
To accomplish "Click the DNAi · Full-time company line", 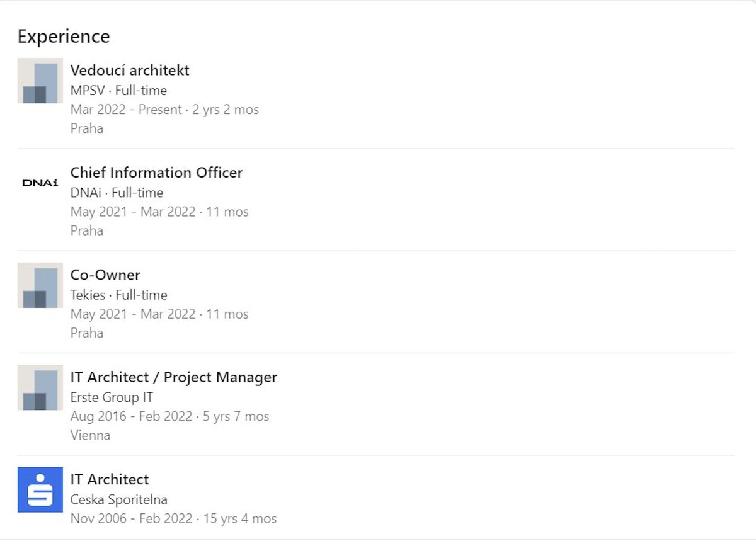I will point(117,193).
